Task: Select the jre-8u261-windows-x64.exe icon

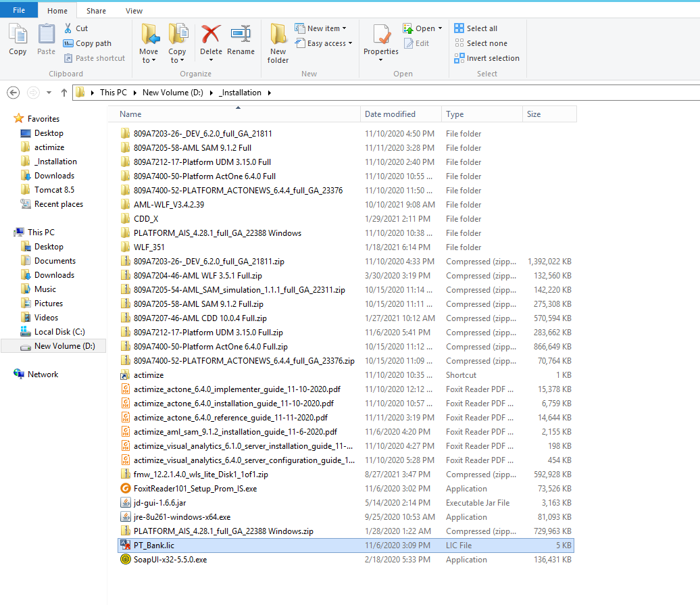Action: 126,517
